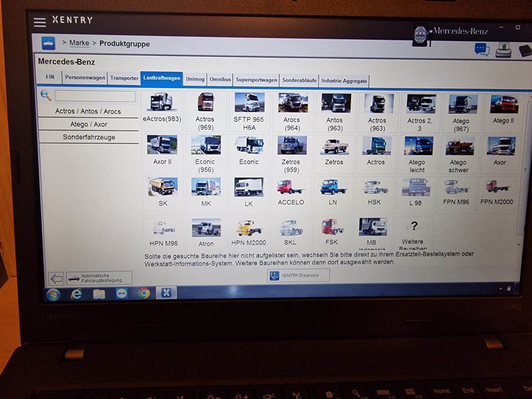Open TeamViewer from taskbar
This screenshot has width=532, height=399.
(122, 294)
